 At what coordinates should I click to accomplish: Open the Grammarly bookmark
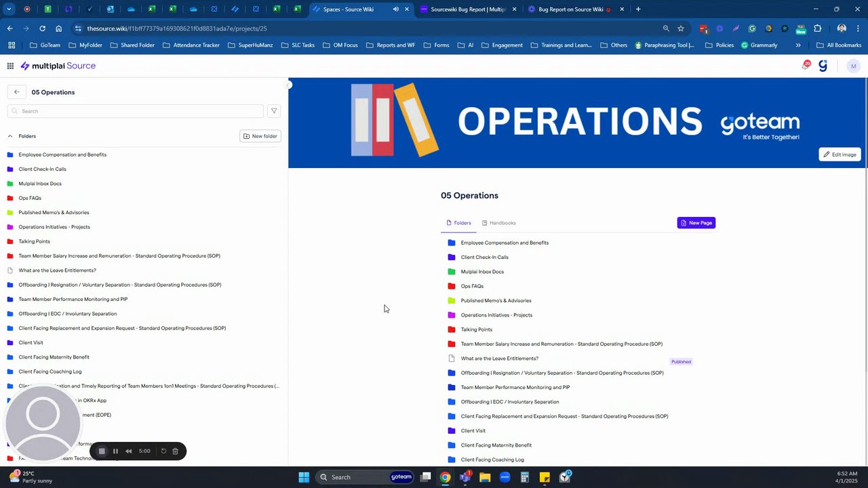759,45
